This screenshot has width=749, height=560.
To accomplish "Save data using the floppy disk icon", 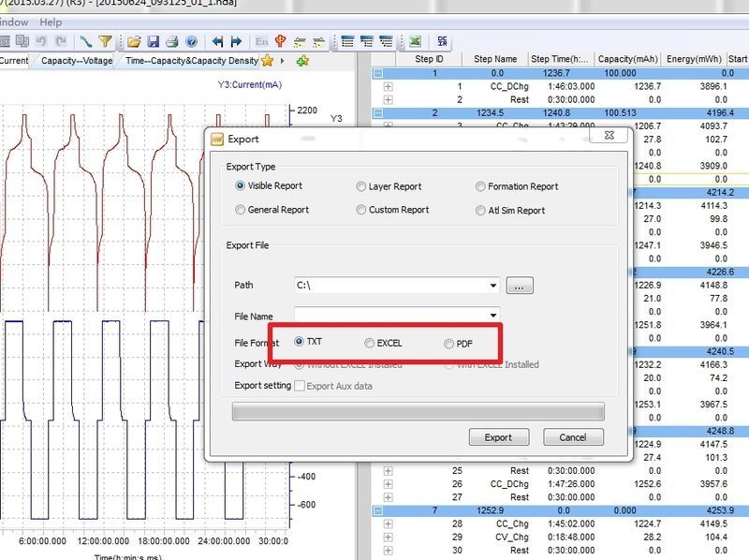I will 153,41.
